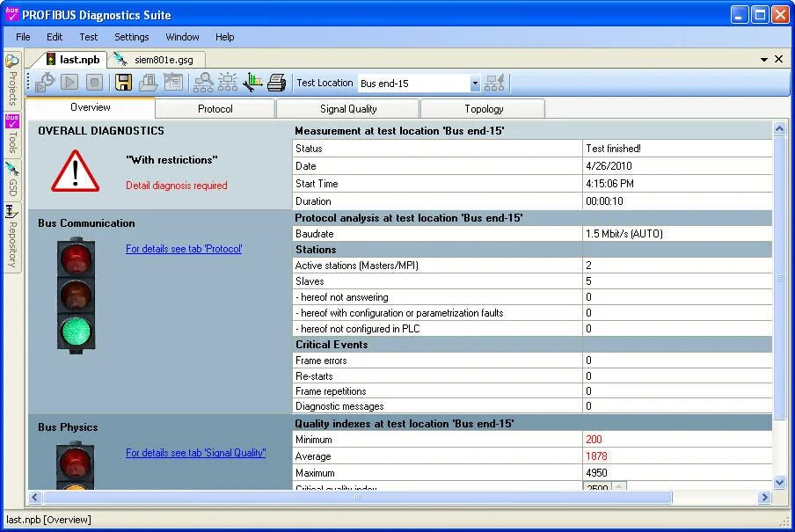Click the timed test start toolbar icon
This screenshot has width=795, height=532.
tap(45, 82)
